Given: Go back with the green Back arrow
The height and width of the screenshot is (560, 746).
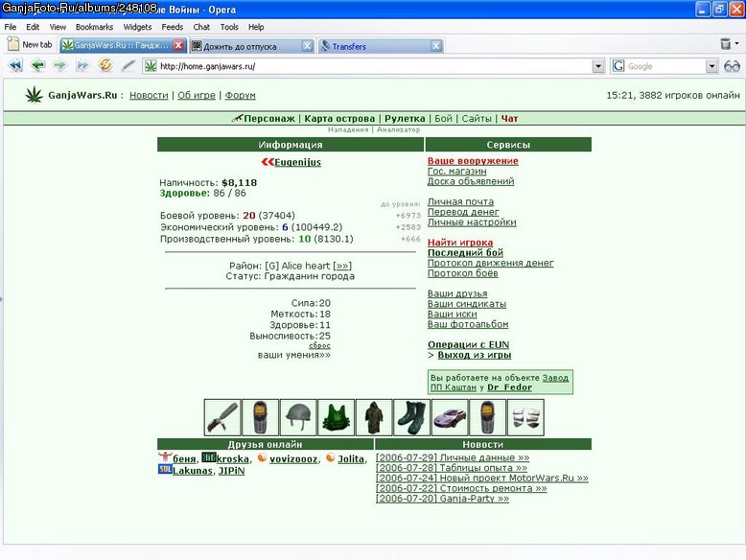Looking at the screenshot, I should [37, 65].
